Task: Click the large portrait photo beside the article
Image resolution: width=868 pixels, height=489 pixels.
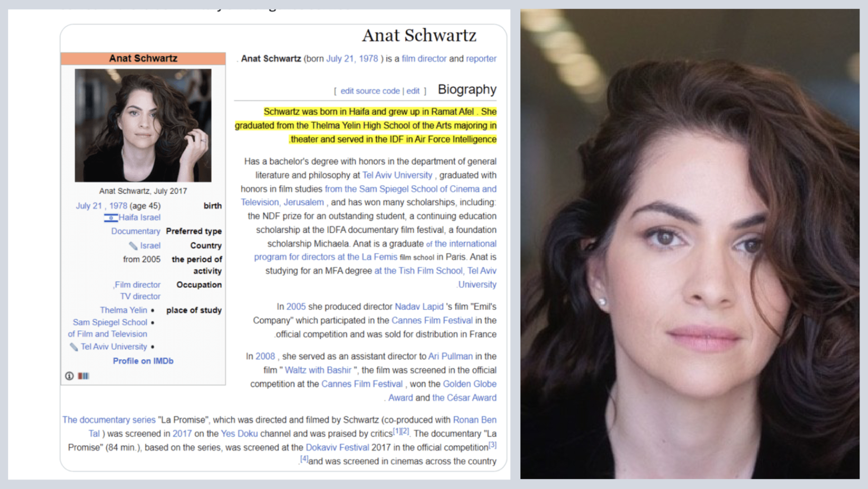Action: [690, 244]
